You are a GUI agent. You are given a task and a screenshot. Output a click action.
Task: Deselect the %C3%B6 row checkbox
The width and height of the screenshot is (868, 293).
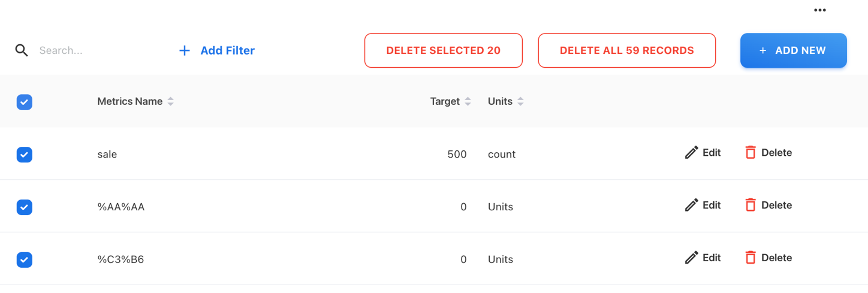click(25, 260)
